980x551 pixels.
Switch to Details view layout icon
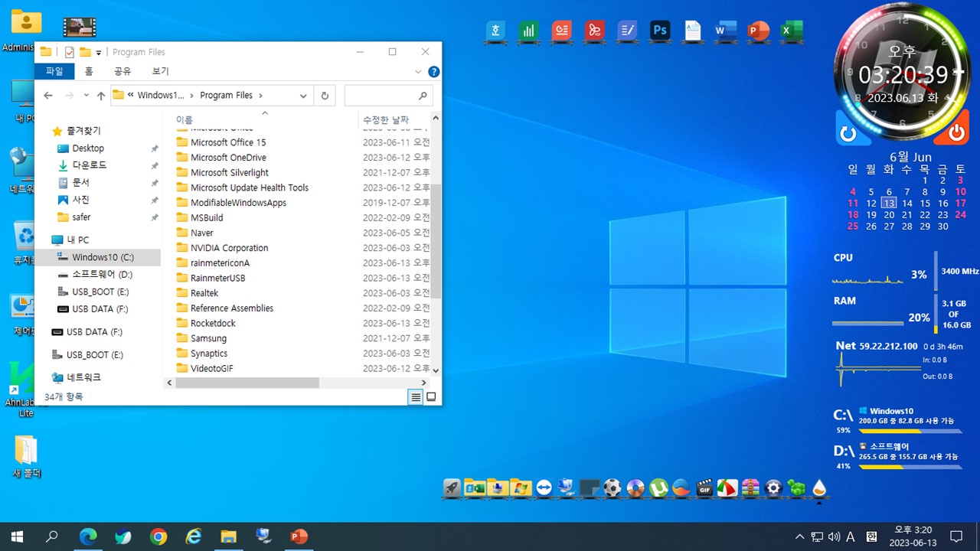coord(416,397)
